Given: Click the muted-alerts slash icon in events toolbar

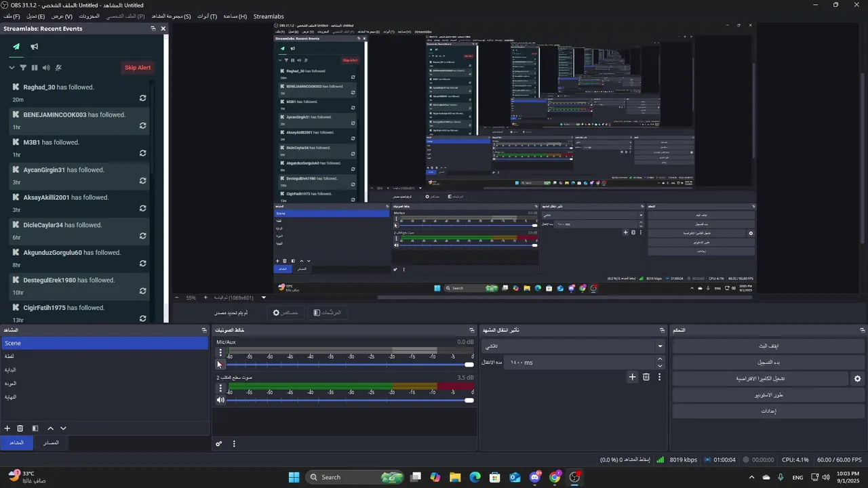Looking at the screenshot, I should [x=58, y=68].
